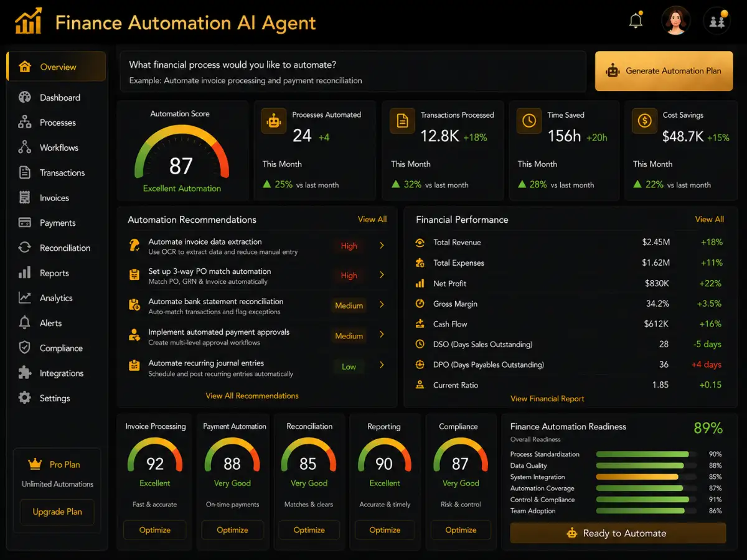Click the Dashboard palette icon

point(25,97)
